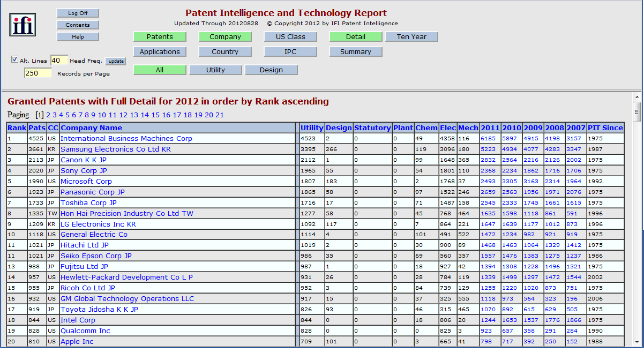The height and width of the screenshot is (353, 644).
Task: Go to paging link 10
Action: point(102,115)
